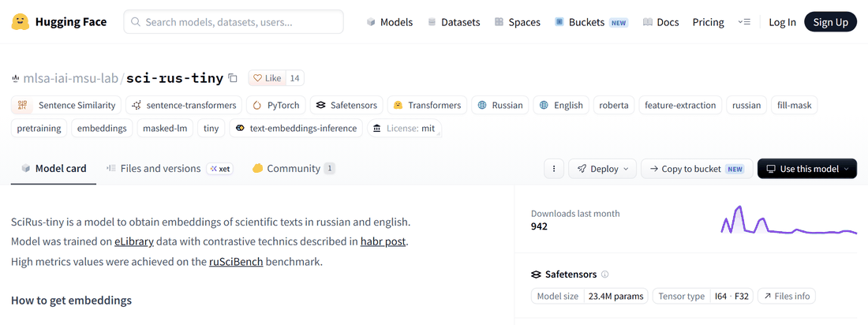Open the Files info link
This screenshot has width=868, height=325.
tap(787, 297)
